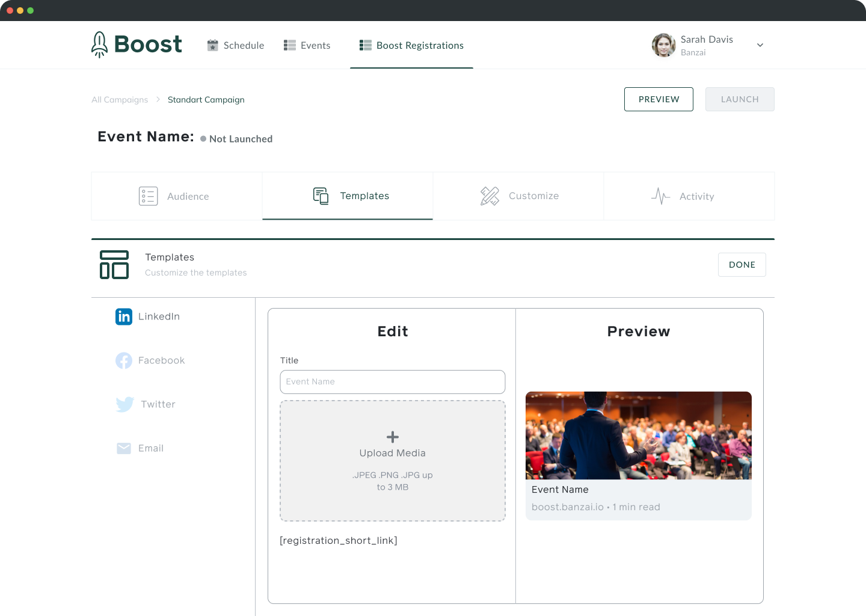Click the conference preview image thumbnail
Screen dimensions: 866x616
tap(639, 436)
